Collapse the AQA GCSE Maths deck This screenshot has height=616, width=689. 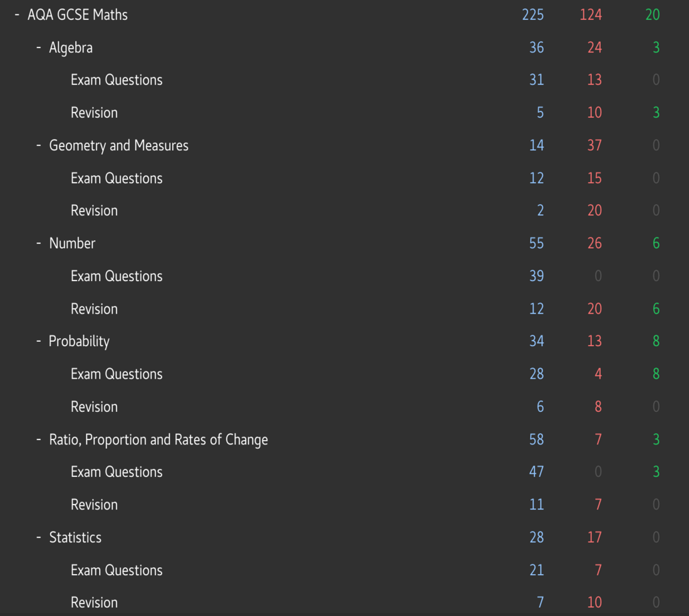tap(17, 15)
